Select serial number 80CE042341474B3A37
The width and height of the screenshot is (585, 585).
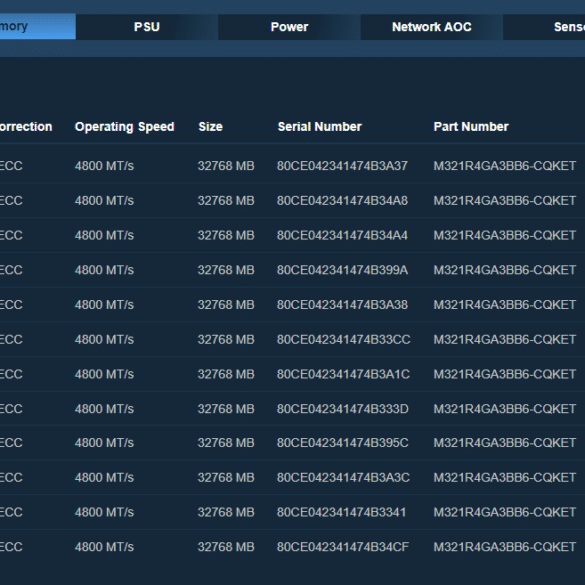(x=342, y=166)
